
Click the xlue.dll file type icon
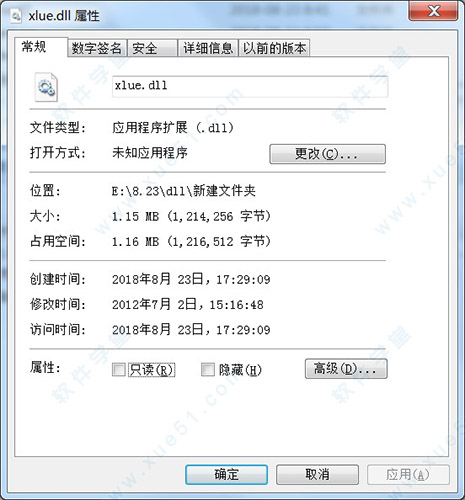point(46,87)
